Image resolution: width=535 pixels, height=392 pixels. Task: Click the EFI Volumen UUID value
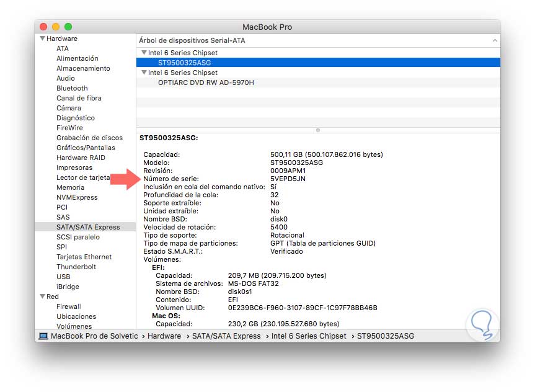click(303, 308)
